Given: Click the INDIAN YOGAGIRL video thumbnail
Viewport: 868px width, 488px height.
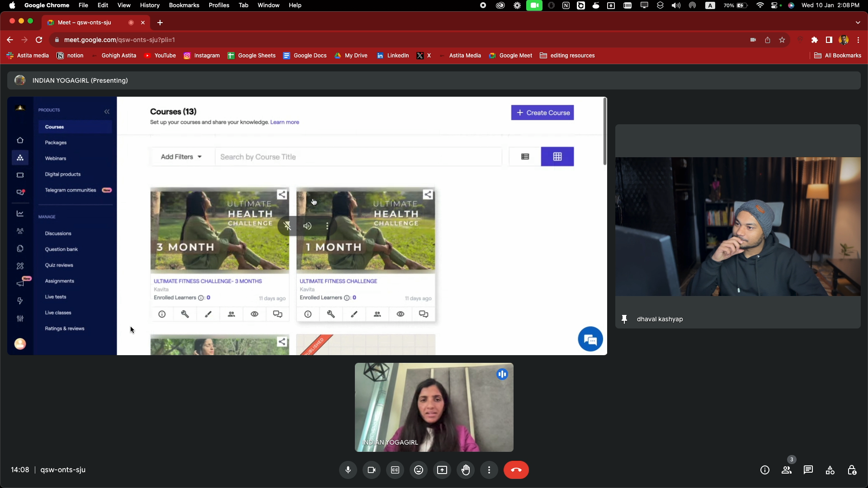Looking at the screenshot, I should [x=434, y=407].
